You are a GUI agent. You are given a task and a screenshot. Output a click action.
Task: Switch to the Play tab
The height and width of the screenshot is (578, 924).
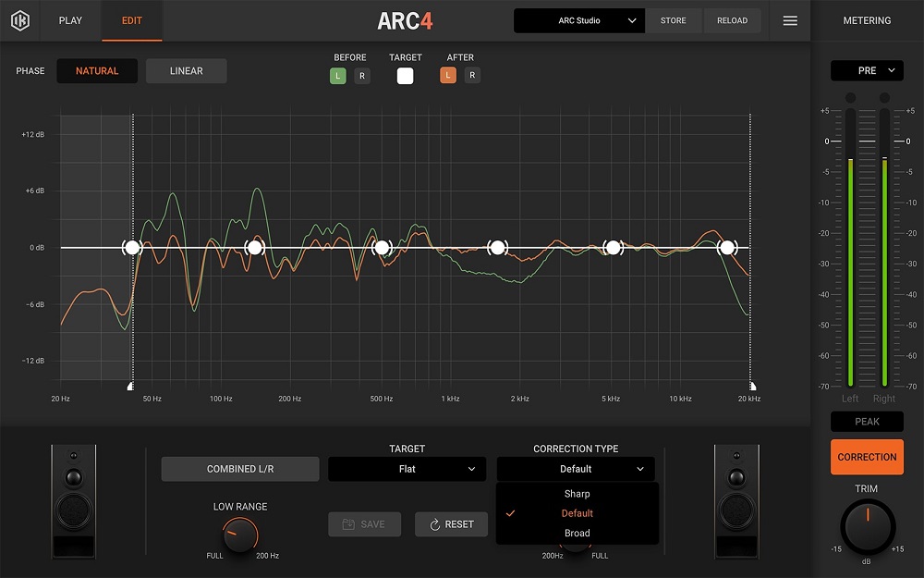pos(70,20)
